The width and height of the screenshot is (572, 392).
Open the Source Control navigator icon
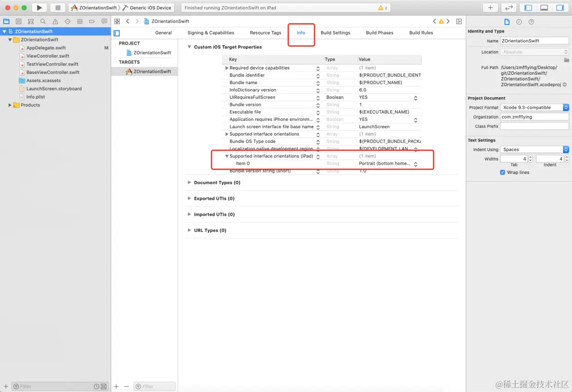point(18,21)
